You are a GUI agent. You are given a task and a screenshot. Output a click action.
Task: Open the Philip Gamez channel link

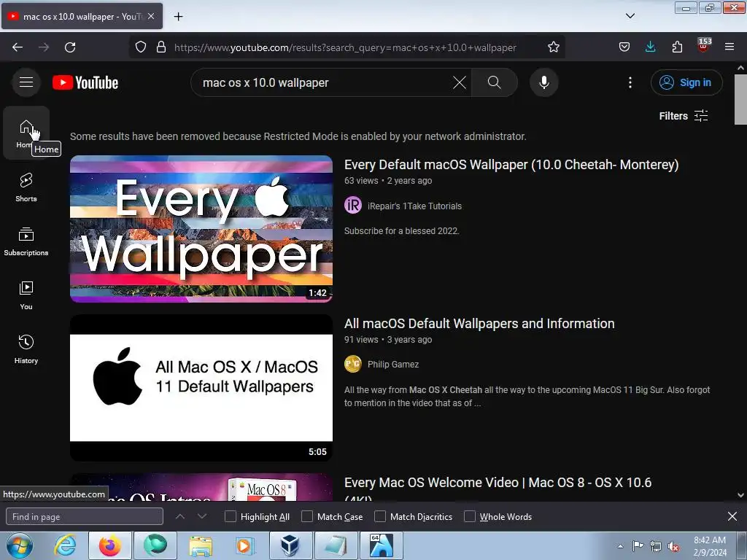[393, 365]
